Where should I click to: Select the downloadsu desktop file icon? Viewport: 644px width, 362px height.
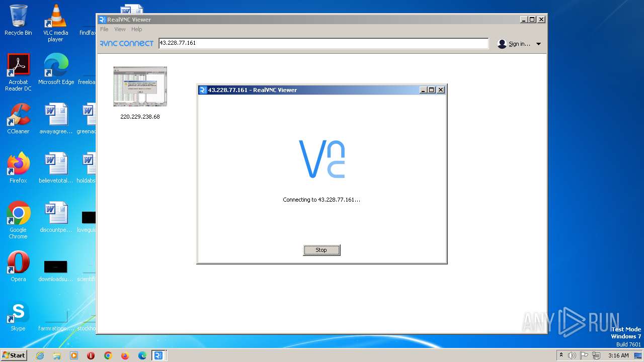(55, 270)
